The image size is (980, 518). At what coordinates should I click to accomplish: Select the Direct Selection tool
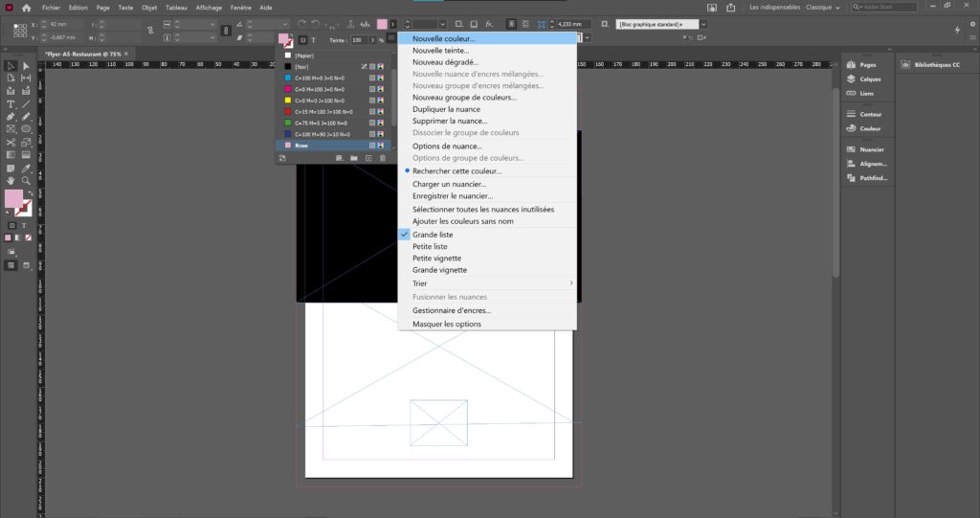tap(26, 66)
